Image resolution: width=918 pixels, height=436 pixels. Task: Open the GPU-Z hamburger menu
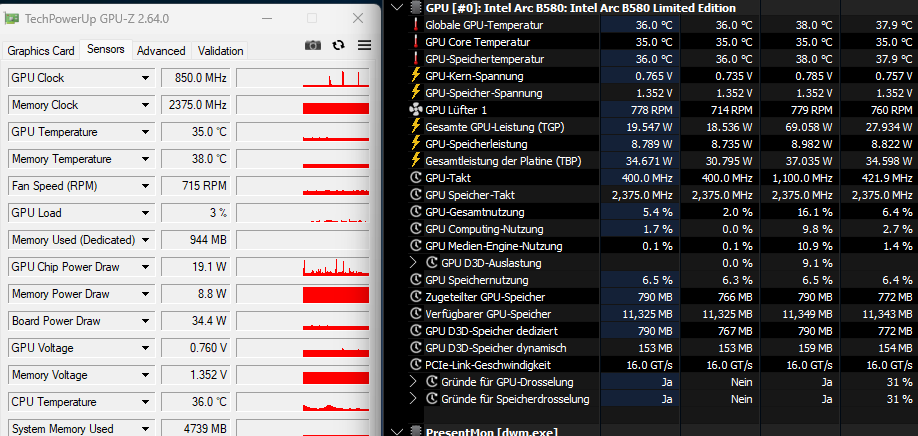(364, 45)
